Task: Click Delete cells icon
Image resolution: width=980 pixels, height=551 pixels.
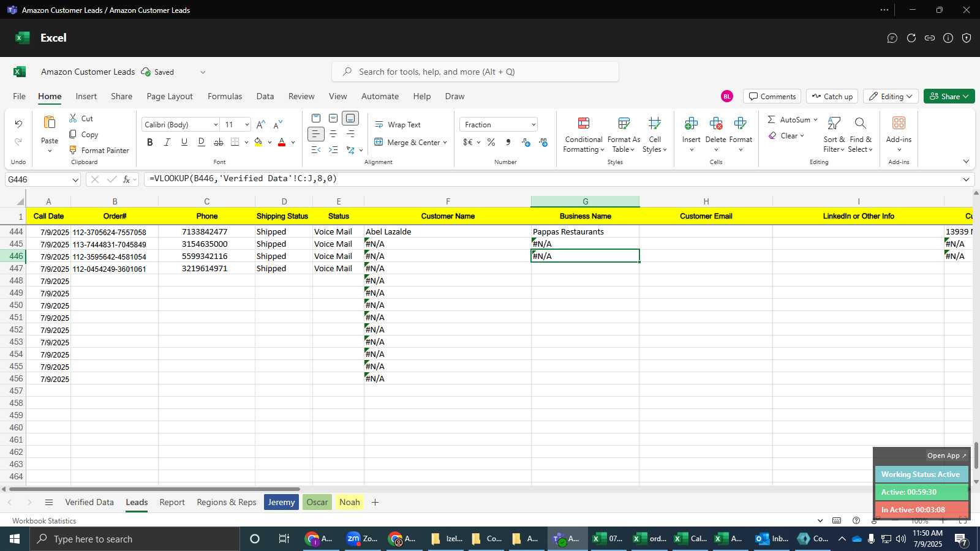Action: (716, 124)
